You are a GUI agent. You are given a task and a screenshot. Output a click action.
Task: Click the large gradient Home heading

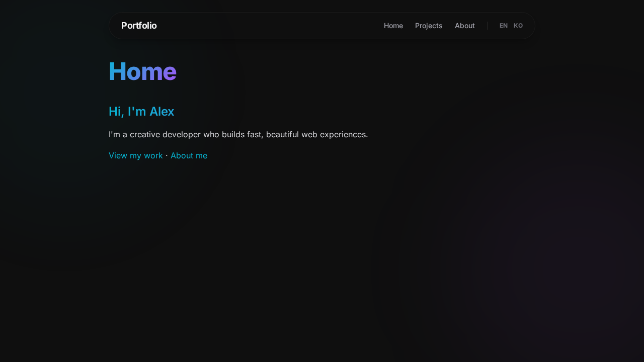[x=142, y=71]
